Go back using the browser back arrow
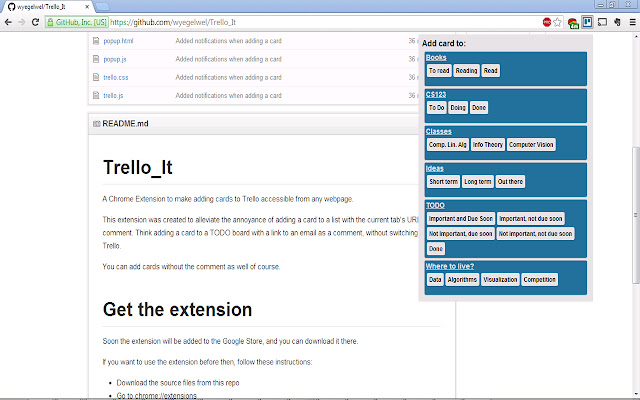The width and height of the screenshot is (640, 400). click(x=9, y=21)
